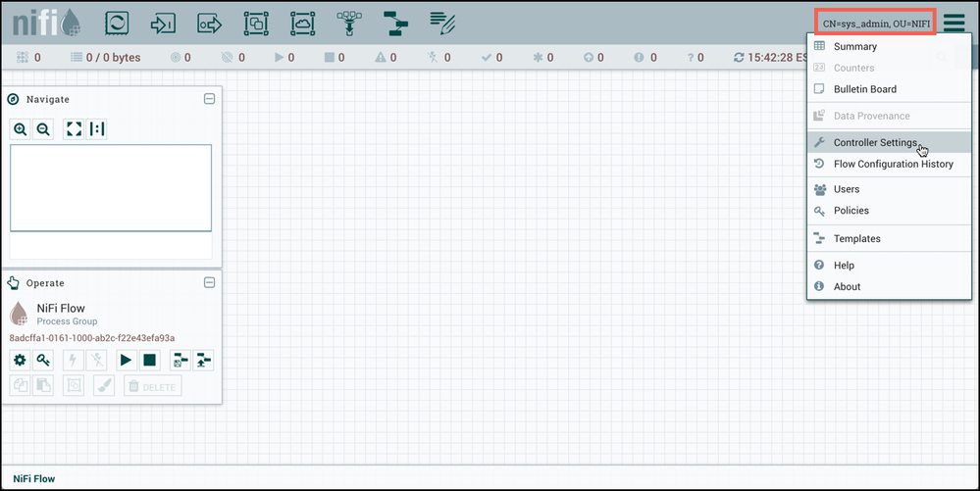Click Upload Template icon

click(x=203, y=360)
